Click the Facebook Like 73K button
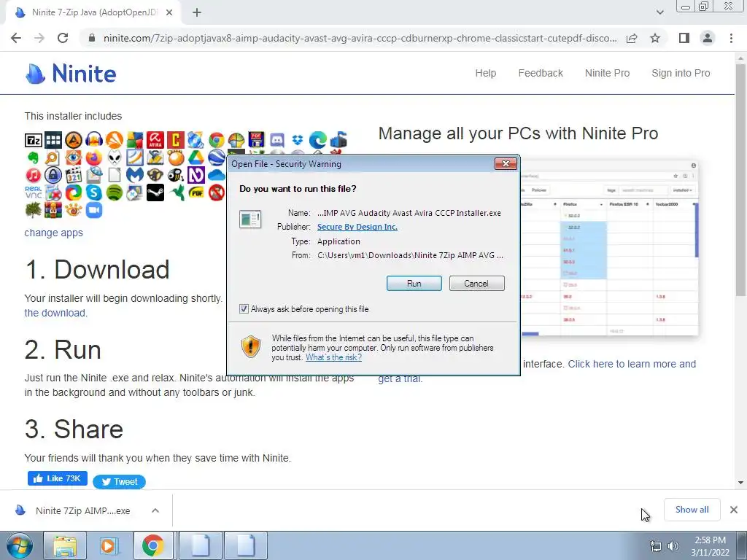 [57, 478]
